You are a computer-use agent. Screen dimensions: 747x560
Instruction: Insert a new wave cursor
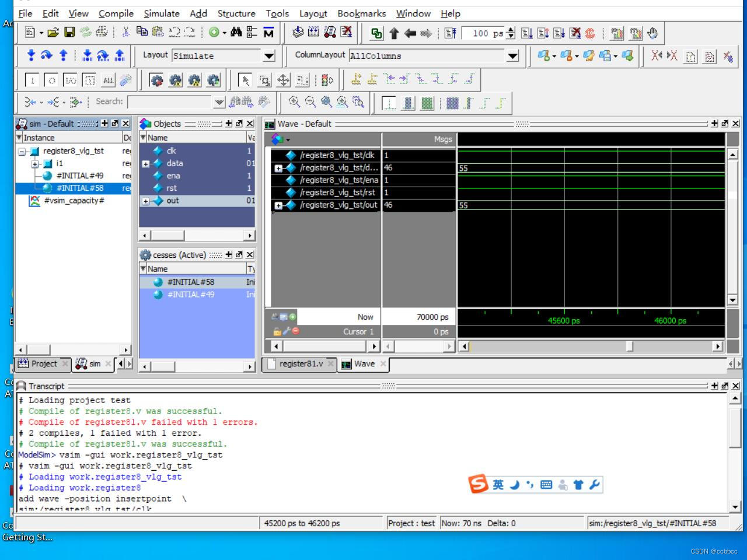click(x=356, y=79)
